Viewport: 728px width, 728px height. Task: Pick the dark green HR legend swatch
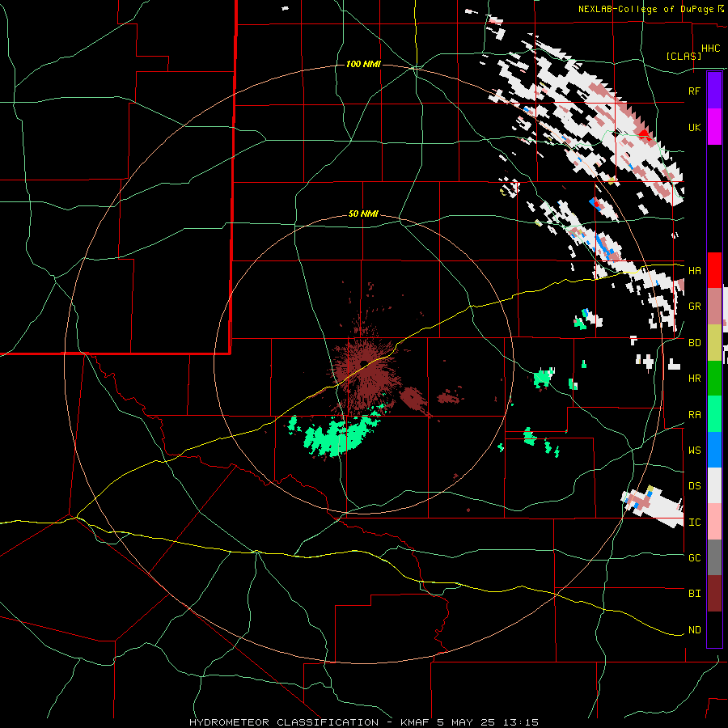coord(714,379)
